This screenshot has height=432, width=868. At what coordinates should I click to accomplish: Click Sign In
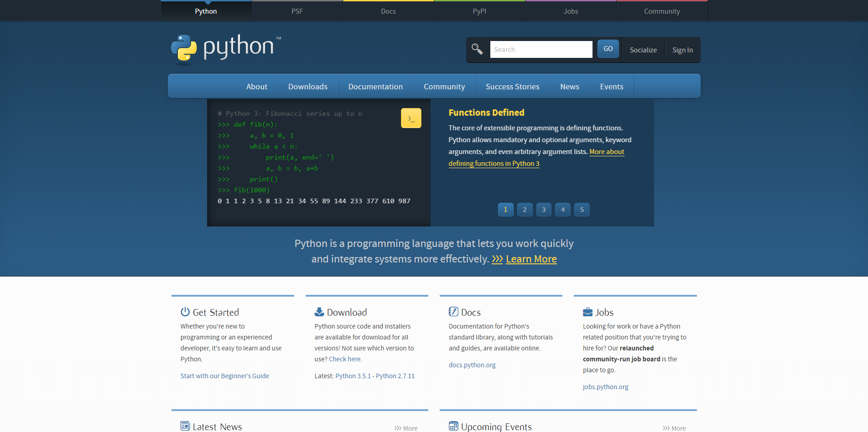click(x=682, y=50)
